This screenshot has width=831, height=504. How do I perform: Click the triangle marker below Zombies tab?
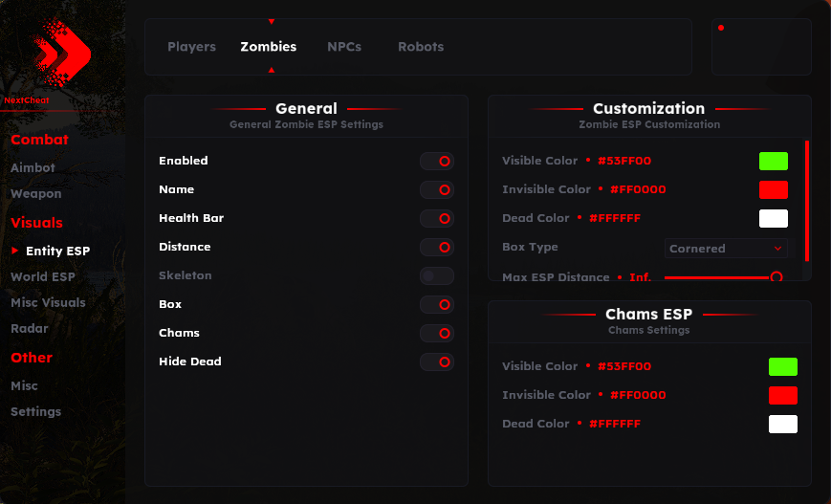[272, 70]
